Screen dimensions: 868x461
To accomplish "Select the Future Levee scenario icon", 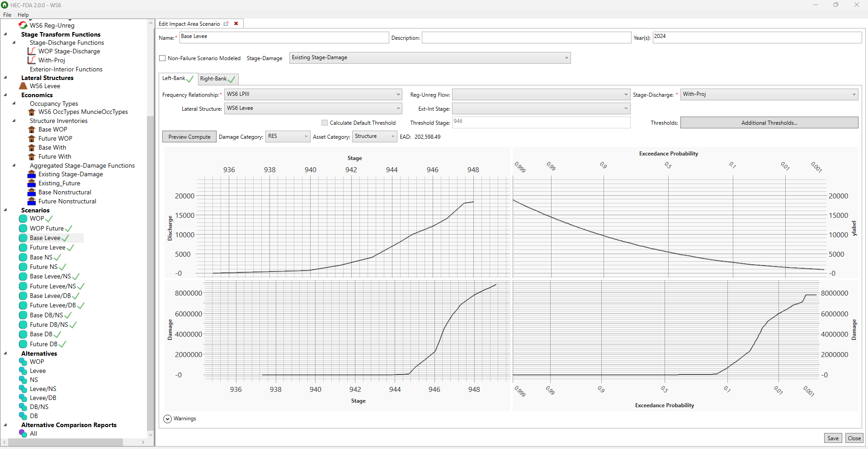I will point(23,248).
